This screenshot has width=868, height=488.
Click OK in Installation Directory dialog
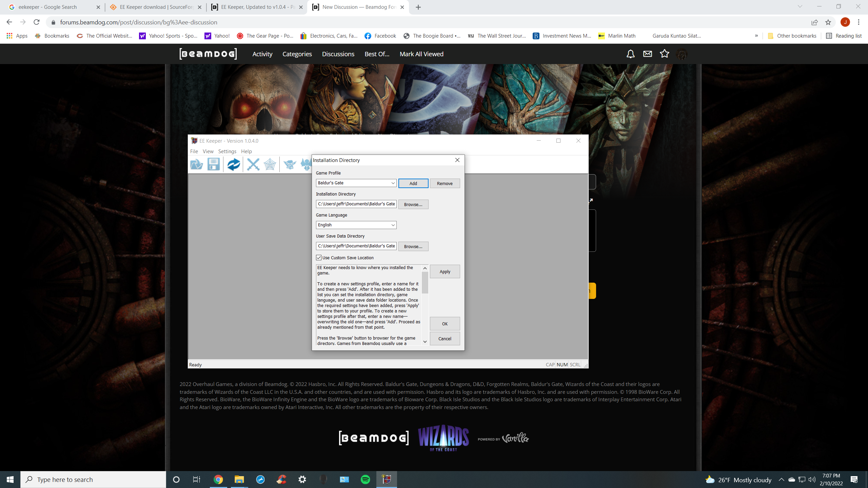coord(445,324)
